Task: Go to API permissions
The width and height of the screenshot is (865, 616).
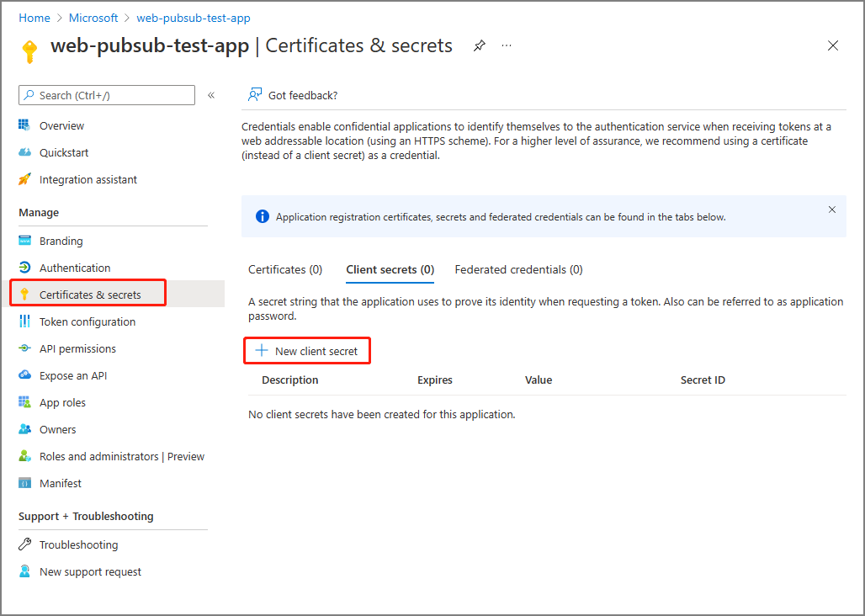Action: 77,348
